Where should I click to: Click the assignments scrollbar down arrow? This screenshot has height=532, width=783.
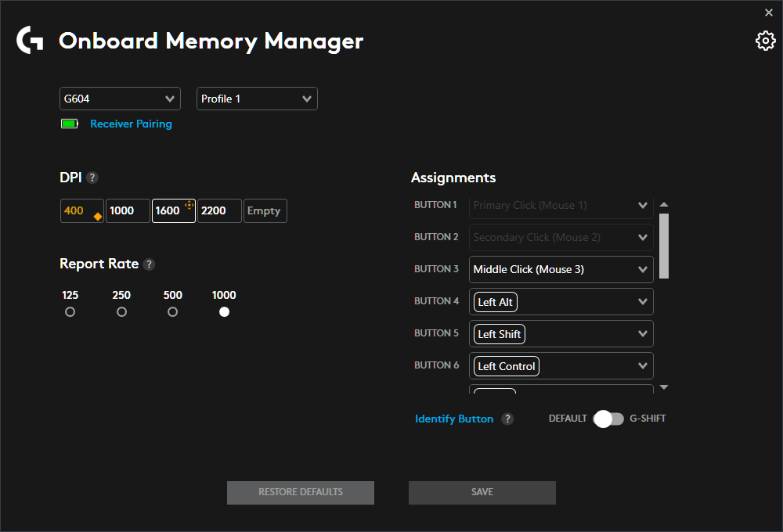pyautogui.click(x=664, y=386)
